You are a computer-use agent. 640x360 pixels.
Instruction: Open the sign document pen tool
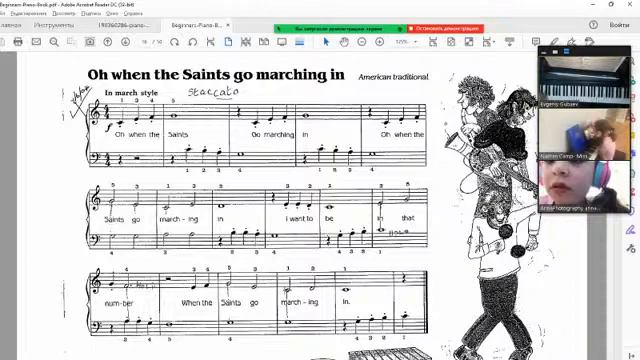571,42
